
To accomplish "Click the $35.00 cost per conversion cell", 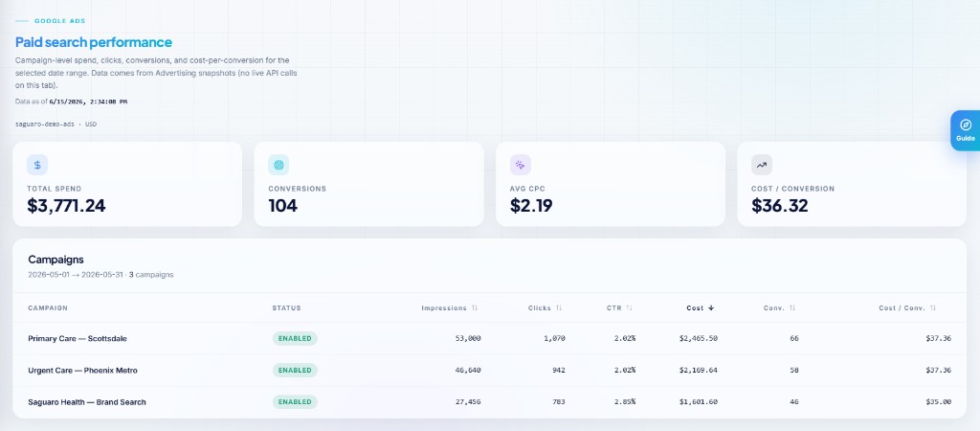I will coord(939,402).
